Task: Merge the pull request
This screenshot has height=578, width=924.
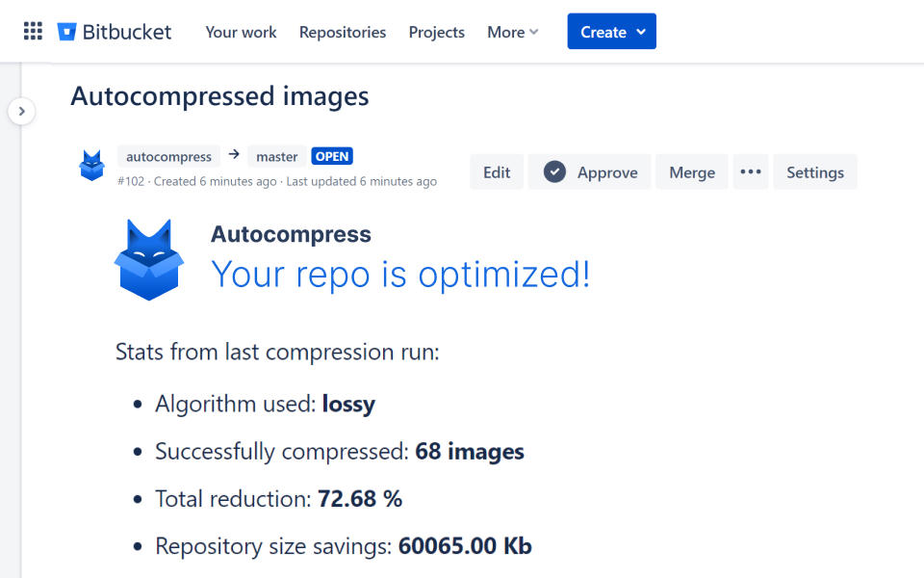Action: 691,171
